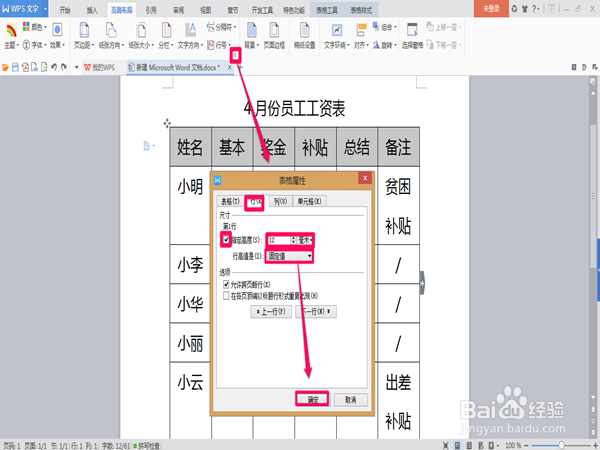Click the 上移一层 bring forward button
This screenshot has width=600, height=450.
(443, 27)
